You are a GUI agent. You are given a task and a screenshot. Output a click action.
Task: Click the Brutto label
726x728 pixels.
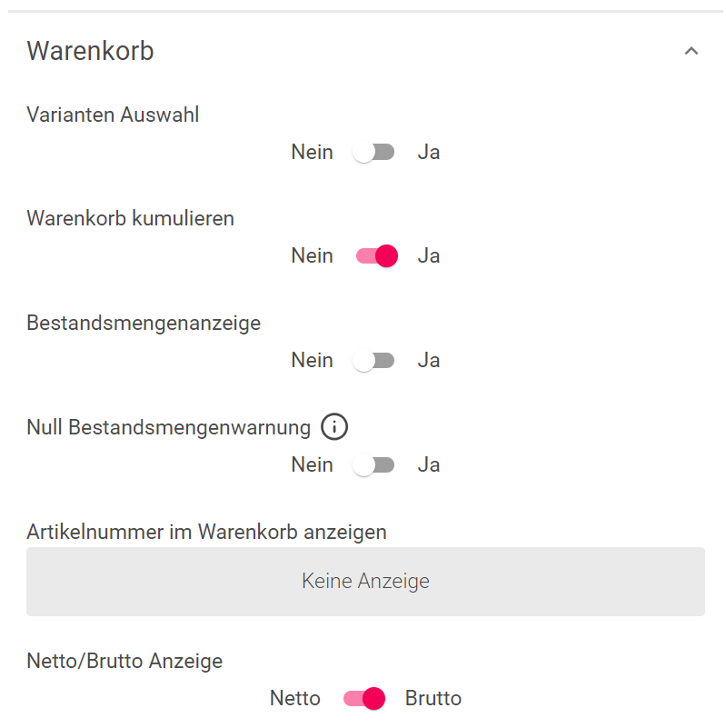433,699
